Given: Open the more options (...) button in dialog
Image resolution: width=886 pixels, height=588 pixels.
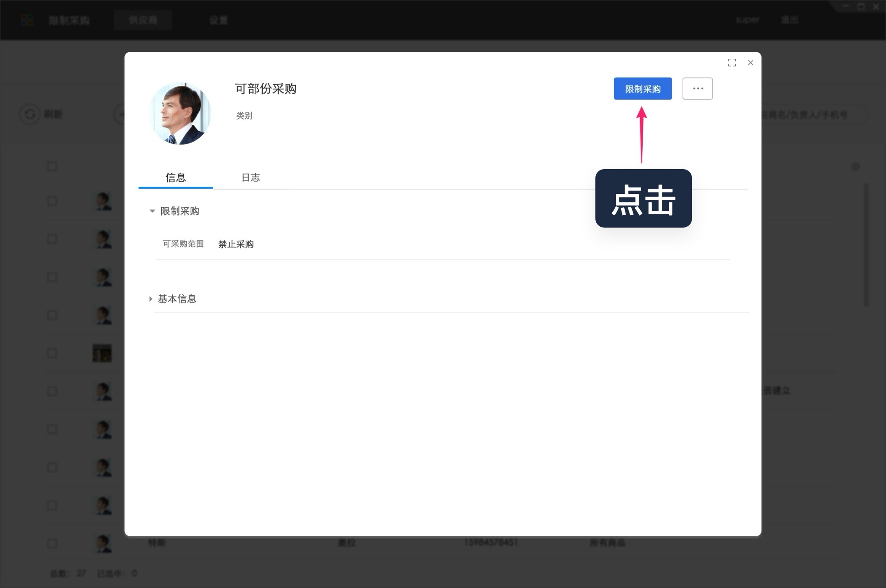Looking at the screenshot, I should pos(698,88).
